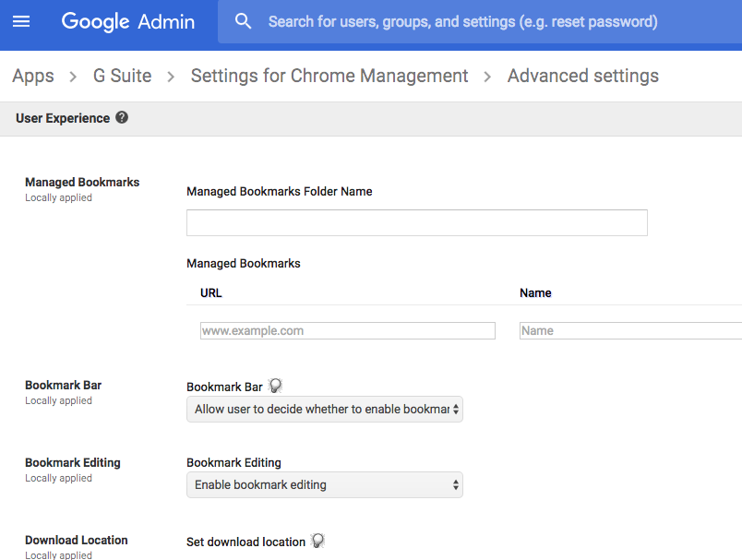Open User Experience help icon
Screen dimensions: 742x560
click(x=122, y=117)
